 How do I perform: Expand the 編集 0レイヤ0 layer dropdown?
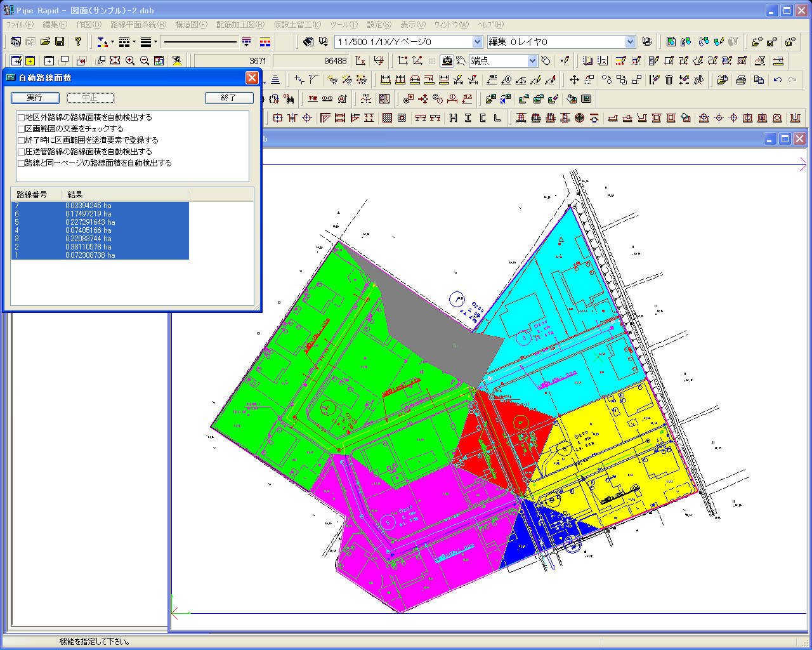coord(630,42)
